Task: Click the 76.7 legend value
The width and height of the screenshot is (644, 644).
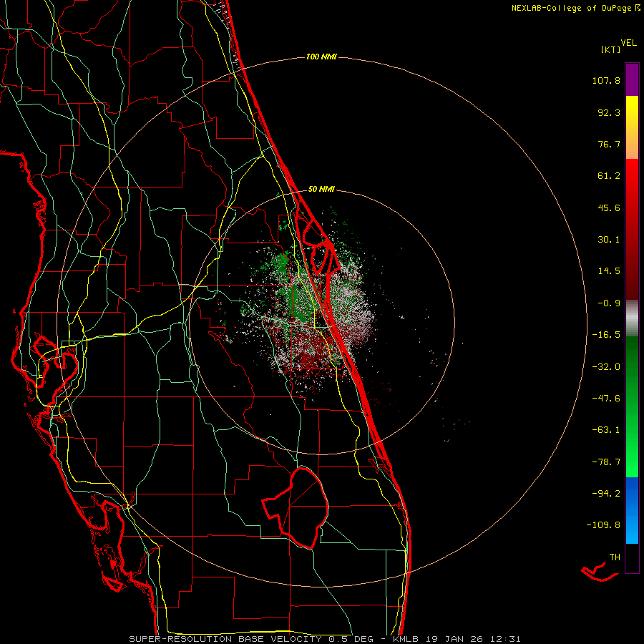Action: tap(609, 144)
